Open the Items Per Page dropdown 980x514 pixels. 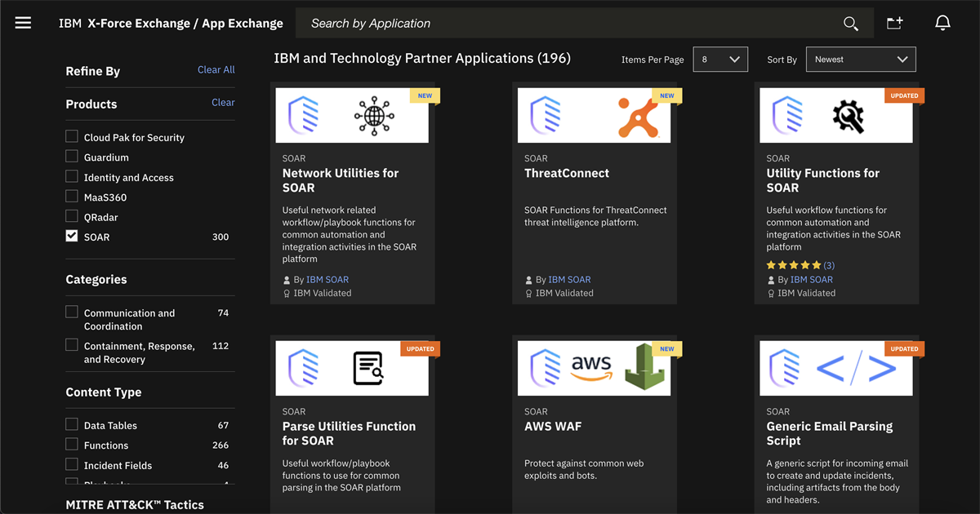tap(719, 59)
